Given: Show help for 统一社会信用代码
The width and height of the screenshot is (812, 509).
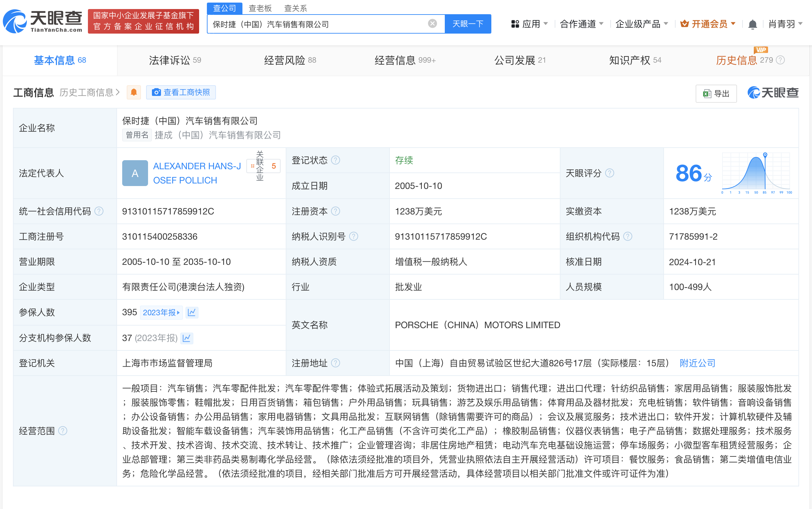Looking at the screenshot, I should 99,211.
